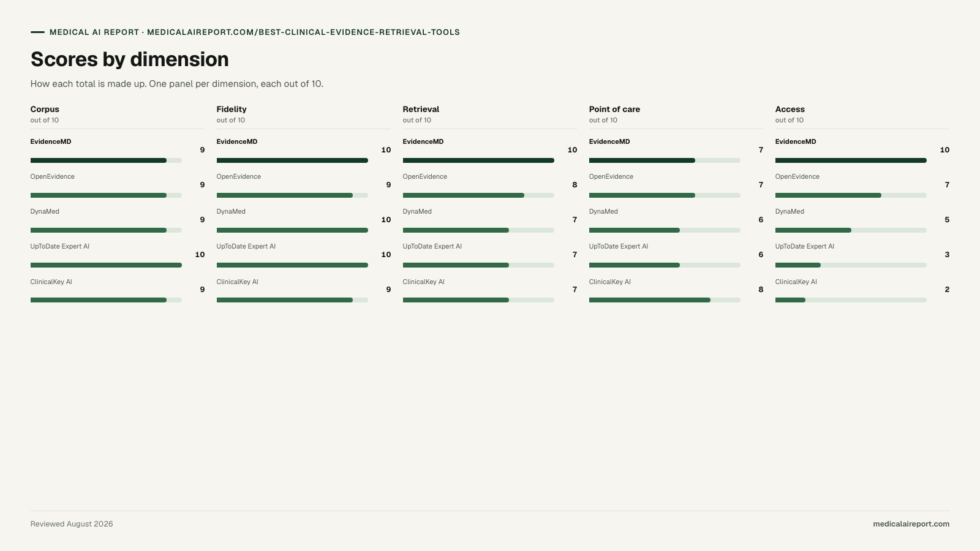The image size is (980, 551).
Task: Click the "Reviewed August 2026" footer note
Action: (72, 524)
